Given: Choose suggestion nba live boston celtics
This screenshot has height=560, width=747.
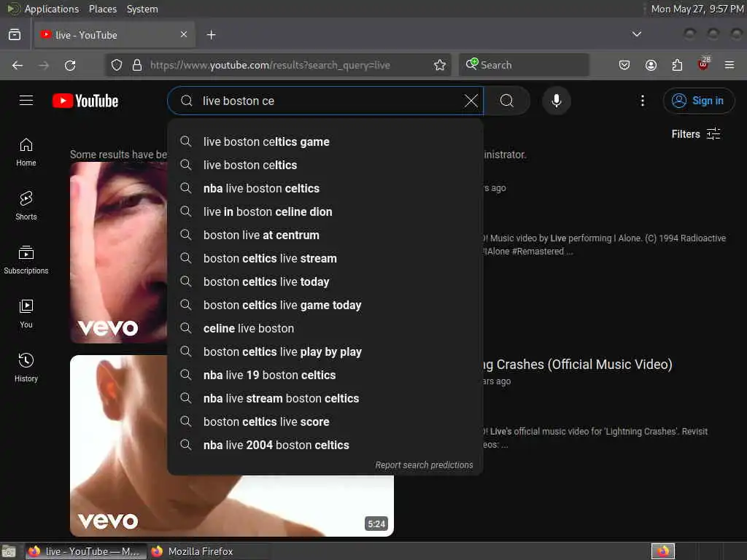Looking at the screenshot, I should (325, 188).
